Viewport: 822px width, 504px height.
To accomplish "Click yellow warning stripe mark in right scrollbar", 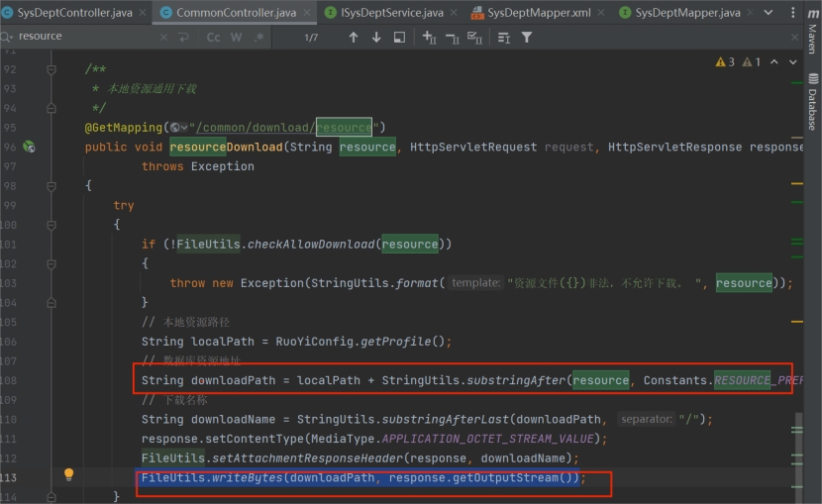I will pyautogui.click(x=798, y=183).
